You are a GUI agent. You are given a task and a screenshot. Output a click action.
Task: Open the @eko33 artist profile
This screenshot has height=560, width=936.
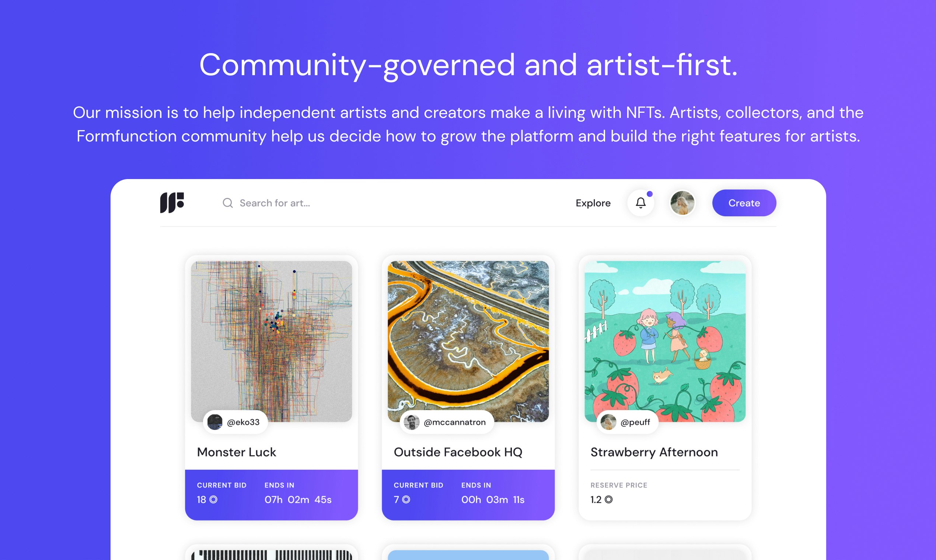pyautogui.click(x=235, y=422)
